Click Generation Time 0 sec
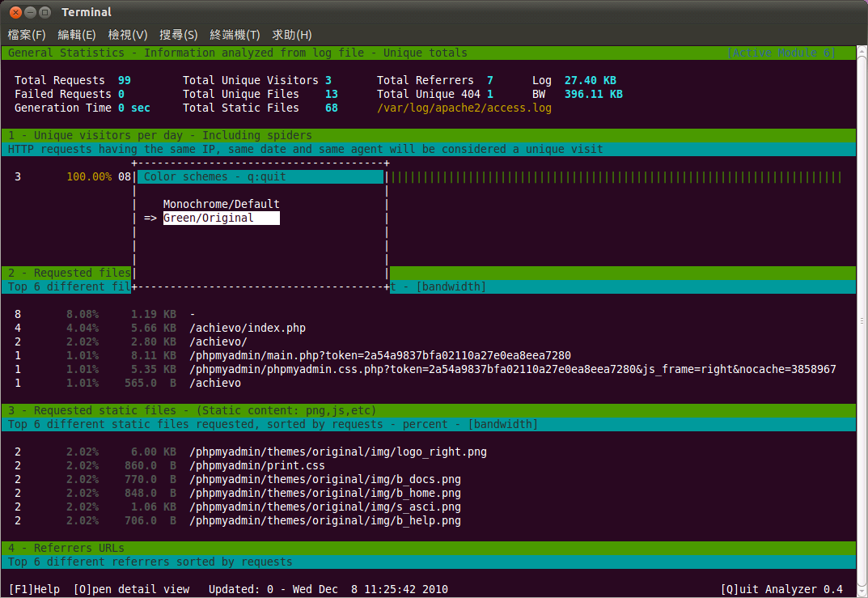Screen dimensions: 868x598 134,108
